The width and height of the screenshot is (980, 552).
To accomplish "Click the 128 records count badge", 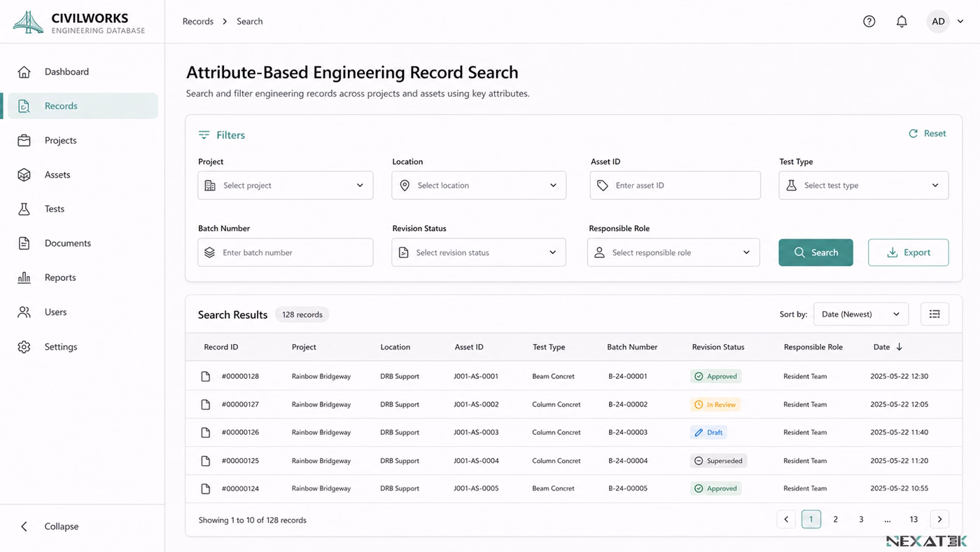I will [302, 315].
